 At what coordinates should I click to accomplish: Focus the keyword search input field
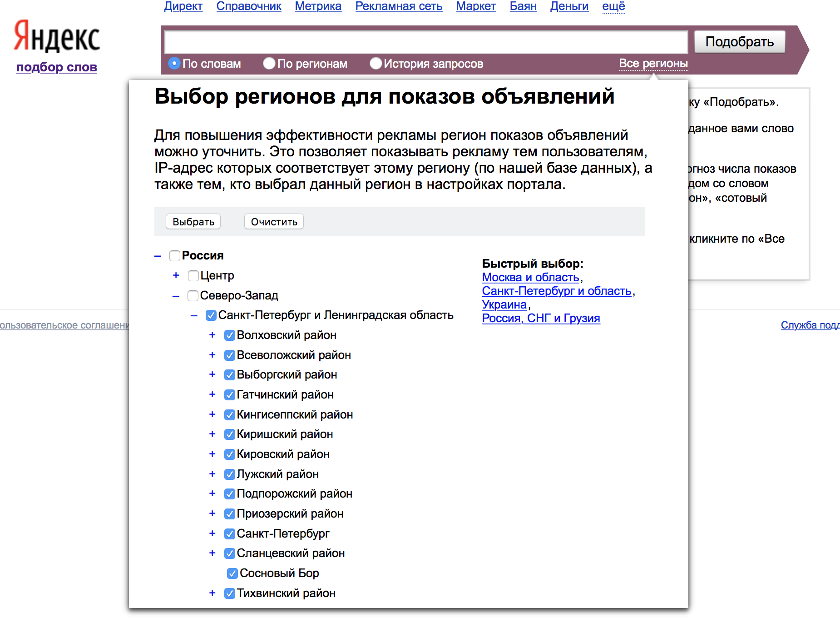pos(426,42)
